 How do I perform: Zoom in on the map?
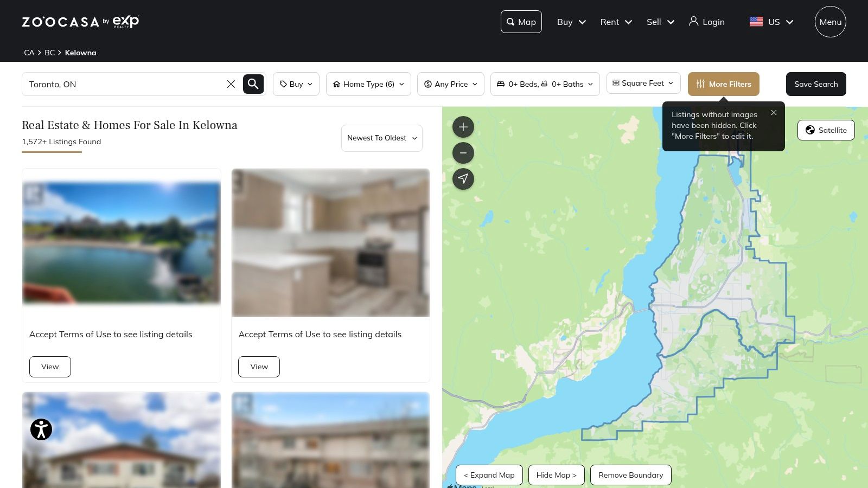463,127
